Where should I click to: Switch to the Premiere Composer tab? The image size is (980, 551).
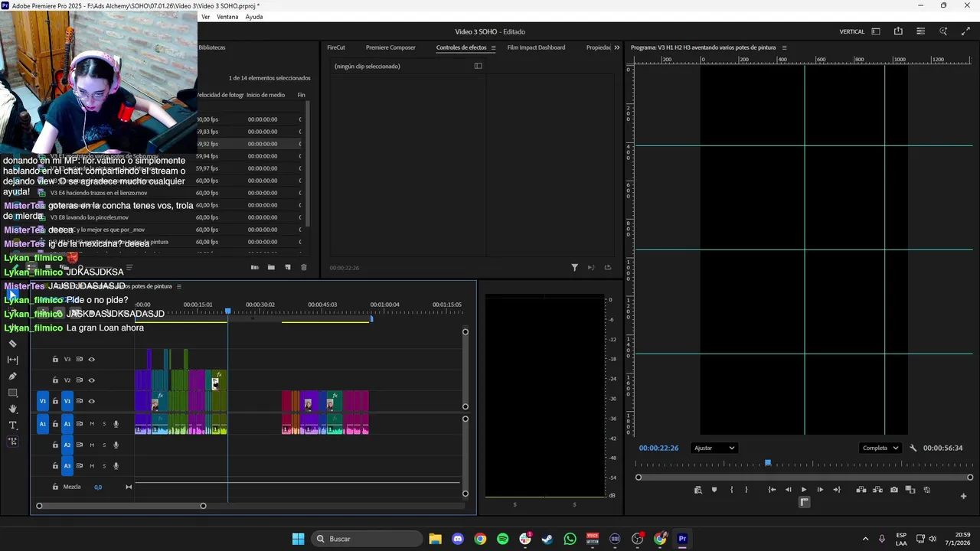390,47
